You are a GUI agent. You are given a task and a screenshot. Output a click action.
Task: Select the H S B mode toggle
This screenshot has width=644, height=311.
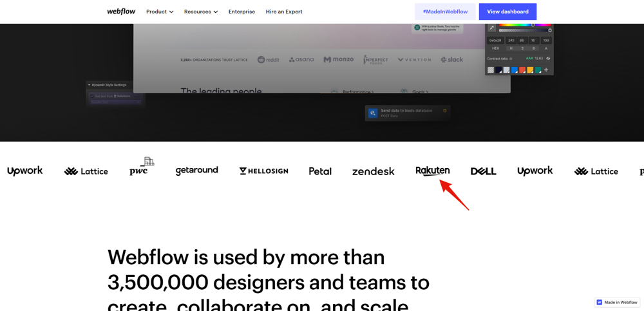point(522,48)
